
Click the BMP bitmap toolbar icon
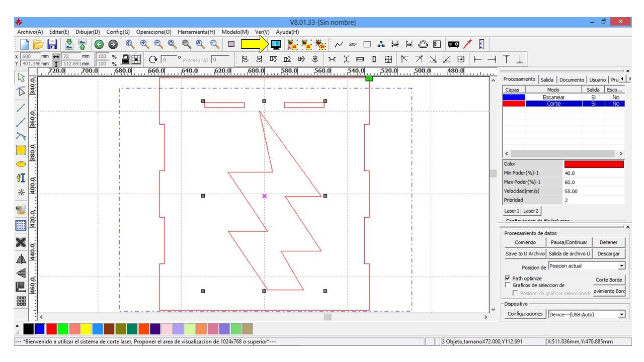click(x=353, y=44)
